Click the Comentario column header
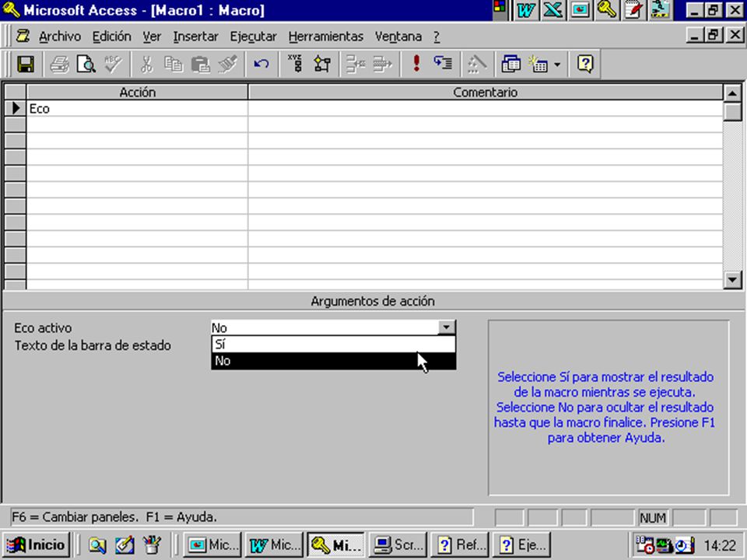Viewport: 747px width, 560px height. point(486,92)
